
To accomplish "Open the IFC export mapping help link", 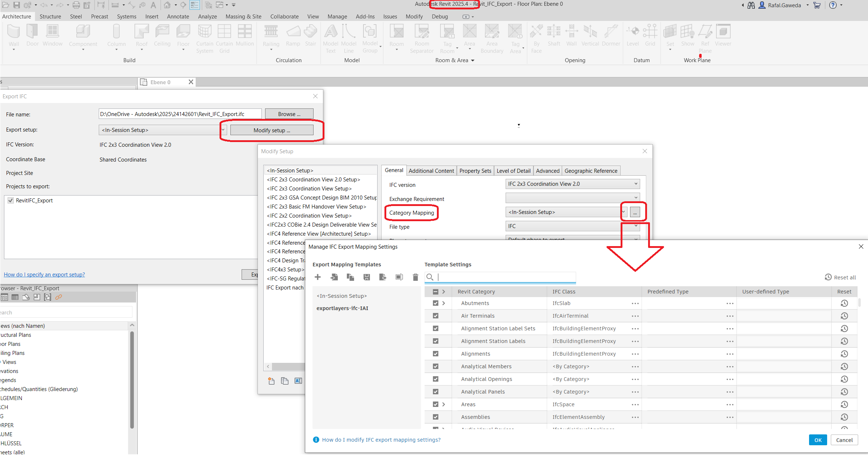I will coord(381,440).
